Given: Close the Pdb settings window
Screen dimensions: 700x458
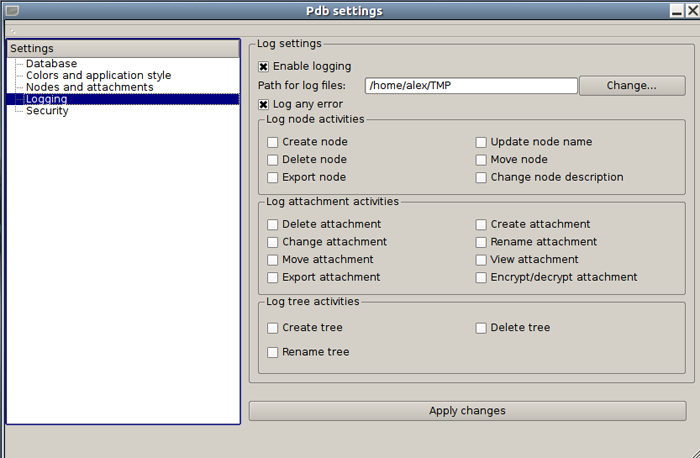Looking at the screenshot, I should pyautogui.click(x=691, y=11).
